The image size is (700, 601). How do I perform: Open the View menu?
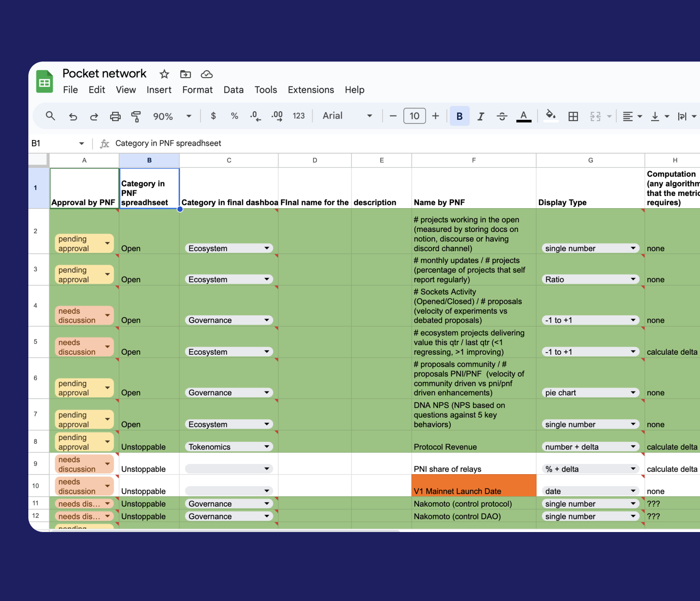click(x=126, y=90)
